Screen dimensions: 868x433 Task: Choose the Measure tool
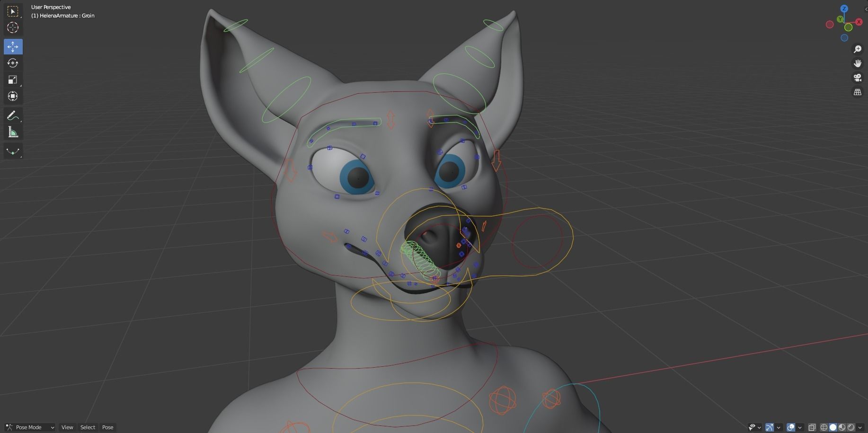(13, 132)
